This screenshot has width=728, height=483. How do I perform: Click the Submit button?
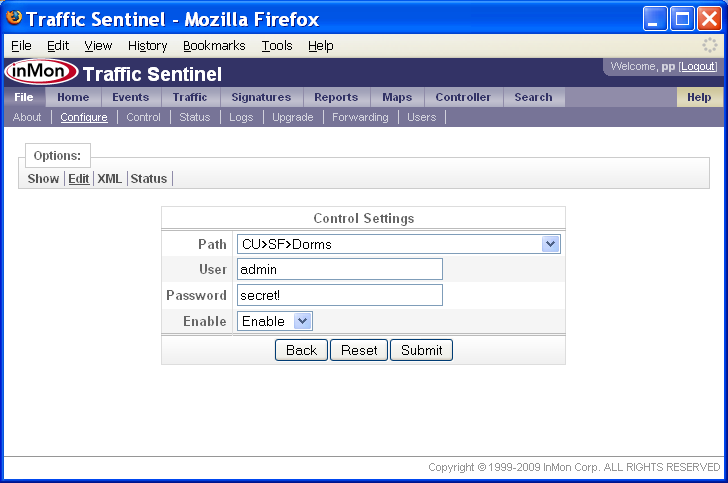422,350
